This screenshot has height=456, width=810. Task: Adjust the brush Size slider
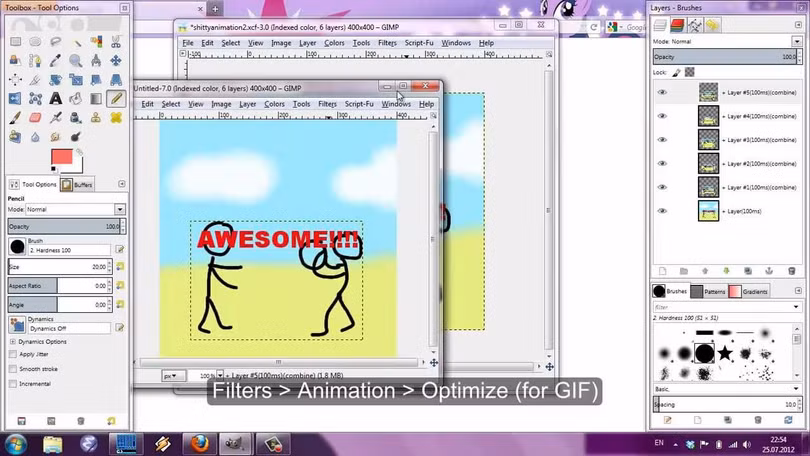(x=57, y=266)
